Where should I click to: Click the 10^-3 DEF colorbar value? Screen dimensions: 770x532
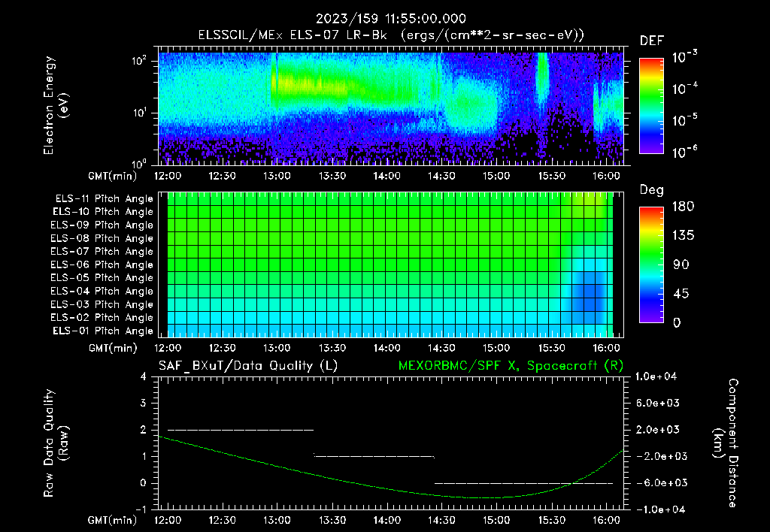click(684, 56)
